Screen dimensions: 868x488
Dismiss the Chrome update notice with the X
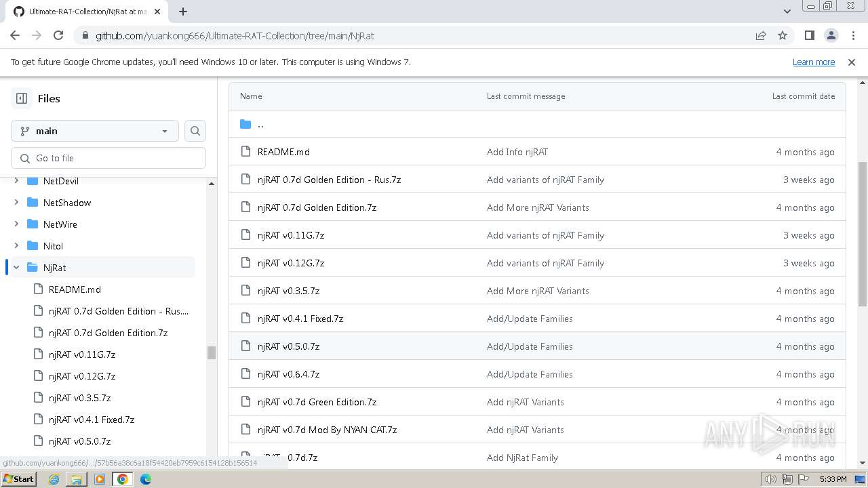[x=852, y=62]
